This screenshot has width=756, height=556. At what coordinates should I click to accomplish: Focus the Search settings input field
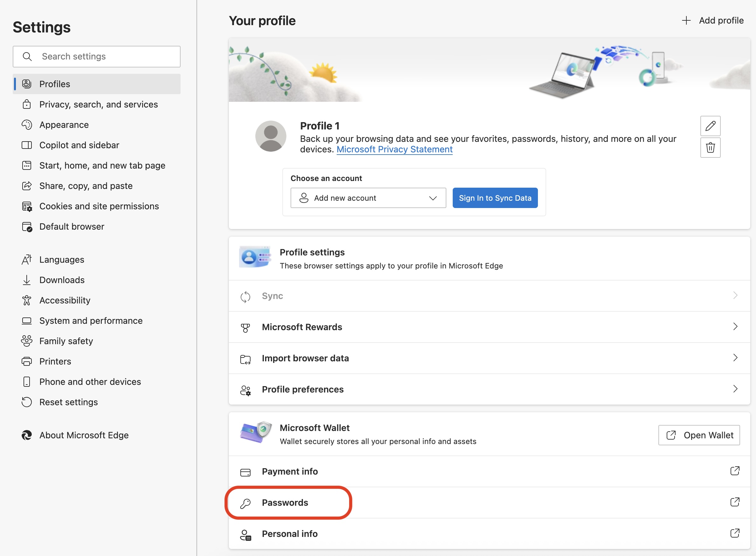tap(97, 57)
